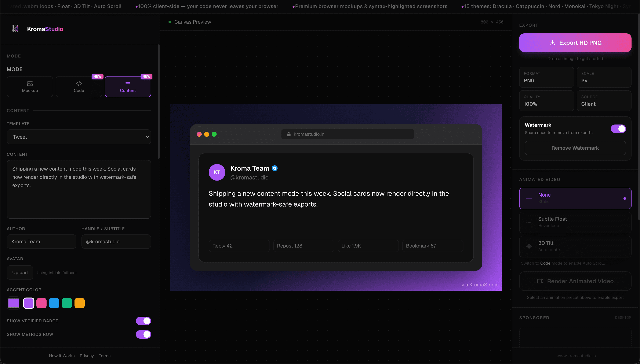Toggle Show Metrics Row switch
Screen dimensions: 640x364
tap(143, 334)
